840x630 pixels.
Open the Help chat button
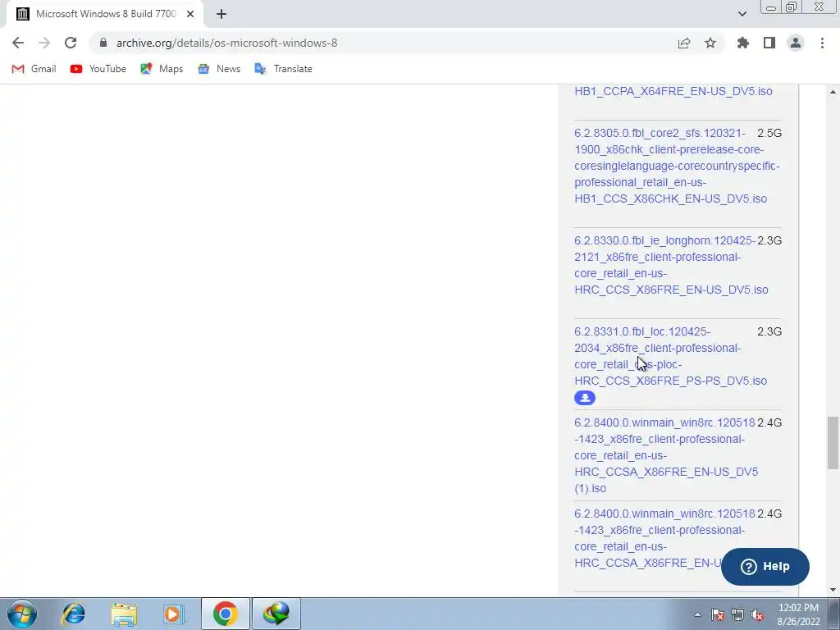click(x=765, y=566)
